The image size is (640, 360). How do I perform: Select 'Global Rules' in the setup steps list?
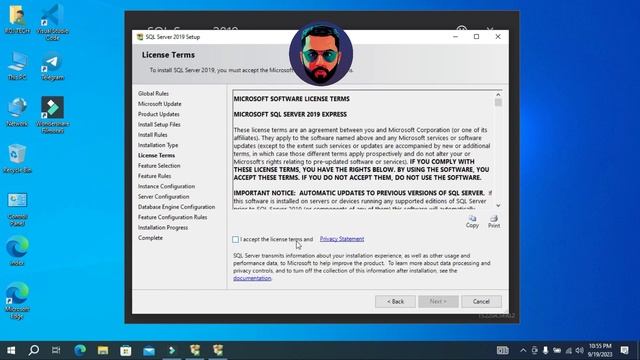point(153,93)
